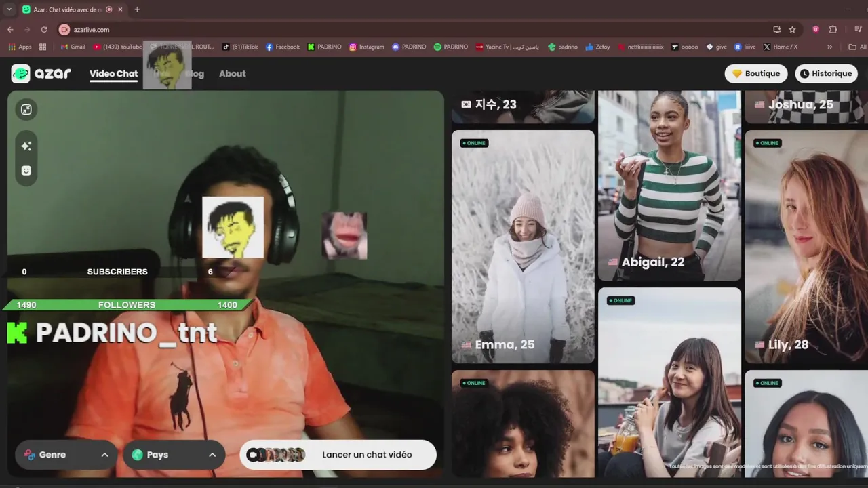The height and width of the screenshot is (488, 868).
Task: Open the lowercase padrino green bookmark
Action: click(563, 47)
